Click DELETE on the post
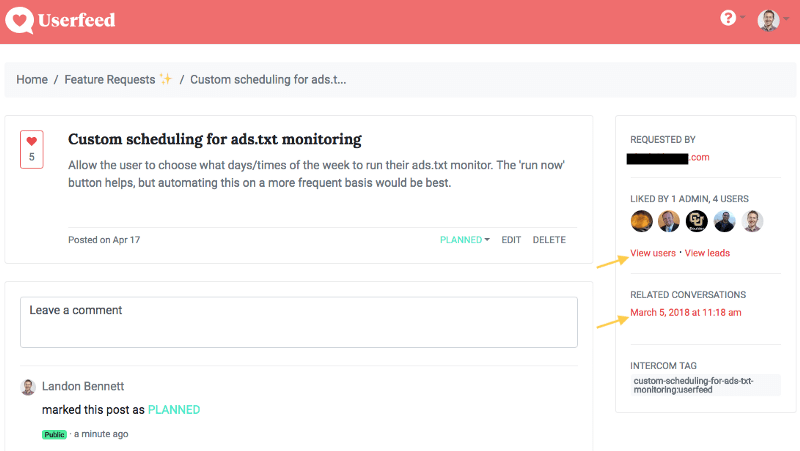The height and width of the screenshot is (451, 800). point(549,240)
